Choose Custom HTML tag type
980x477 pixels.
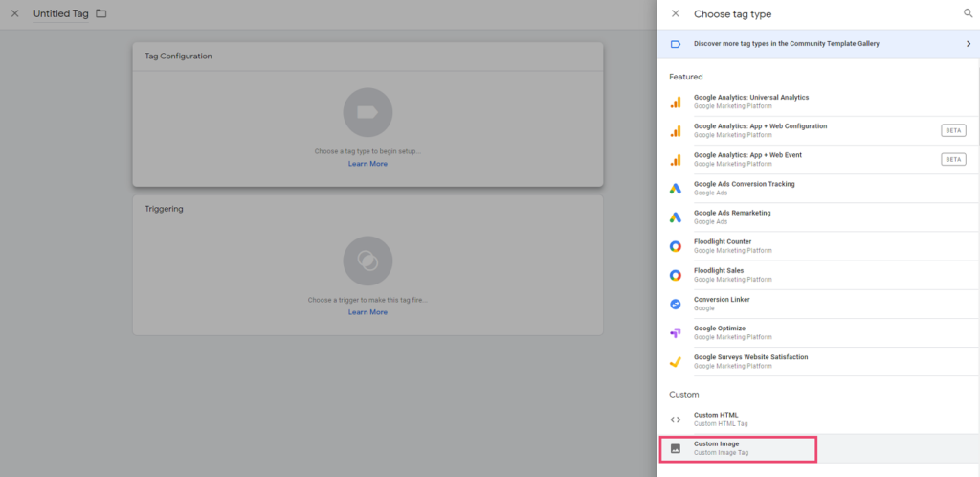pos(818,419)
